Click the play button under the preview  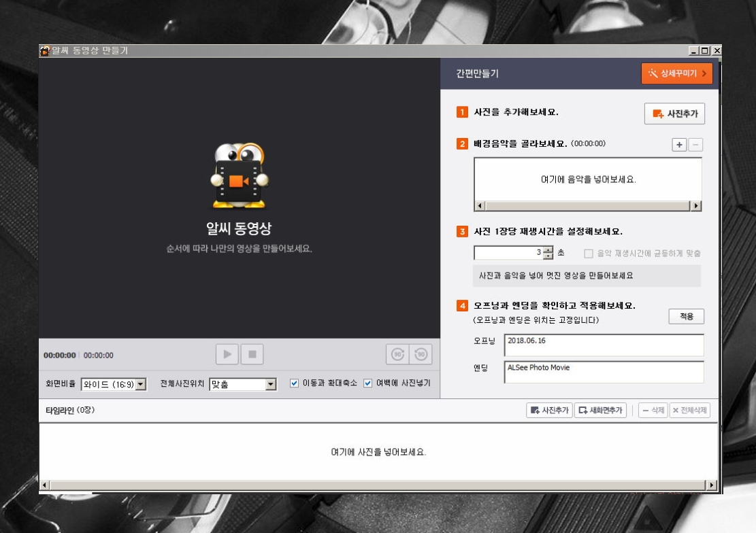[227, 355]
